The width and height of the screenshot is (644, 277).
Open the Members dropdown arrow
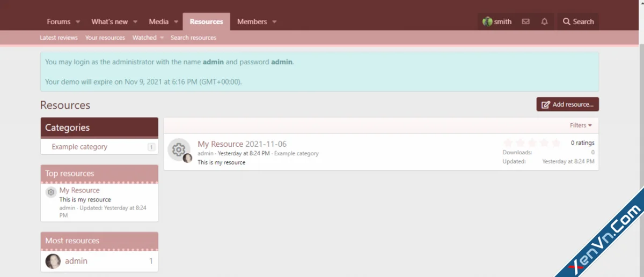pyautogui.click(x=274, y=22)
